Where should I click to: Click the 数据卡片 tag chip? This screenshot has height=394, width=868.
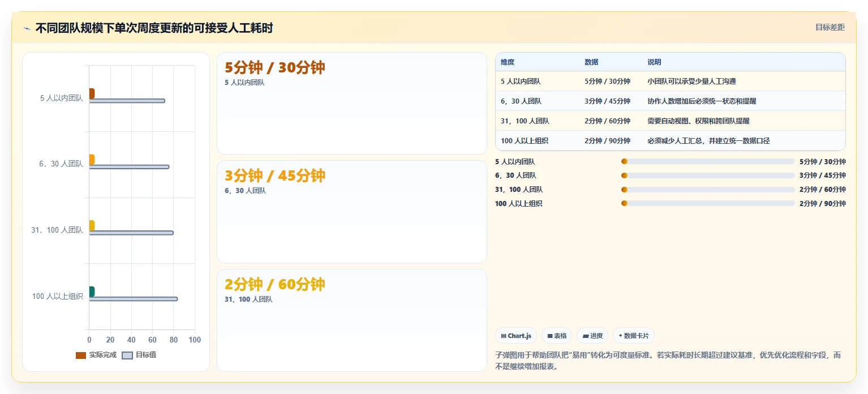pos(634,336)
